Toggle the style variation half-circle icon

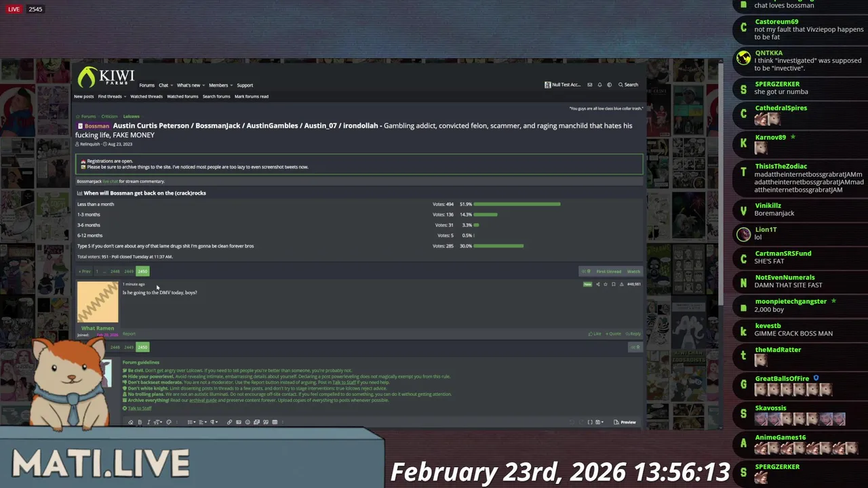click(609, 85)
